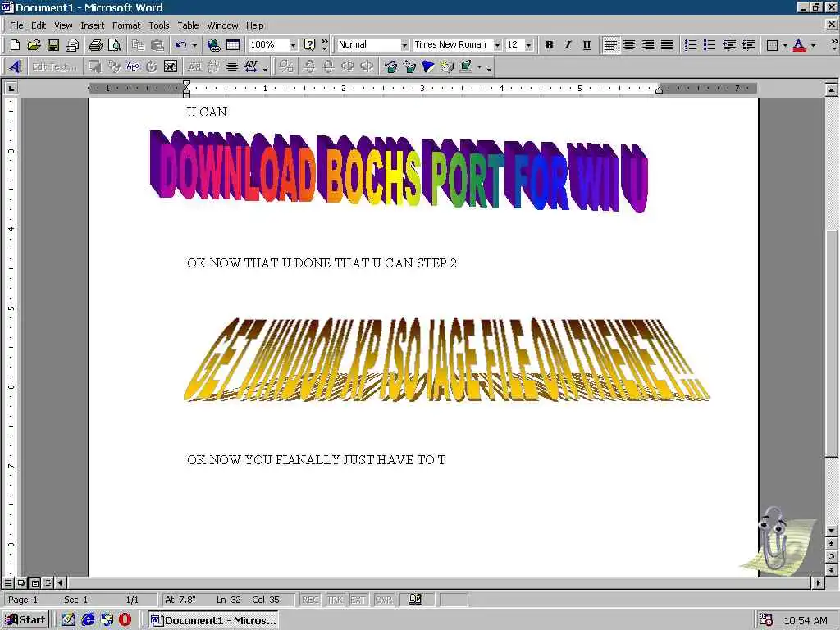
Task: Click the Insert Hyperlink globe icon
Action: [x=214, y=45]
